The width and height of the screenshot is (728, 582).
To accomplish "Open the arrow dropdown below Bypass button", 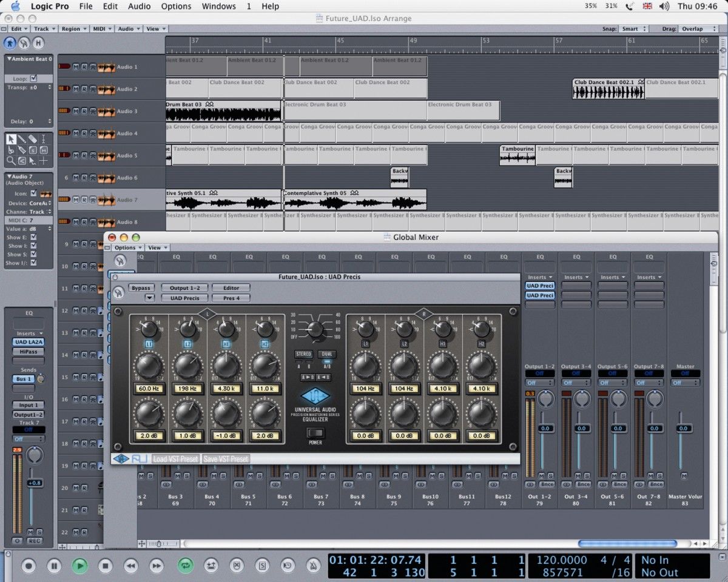I will coord(149,298).
